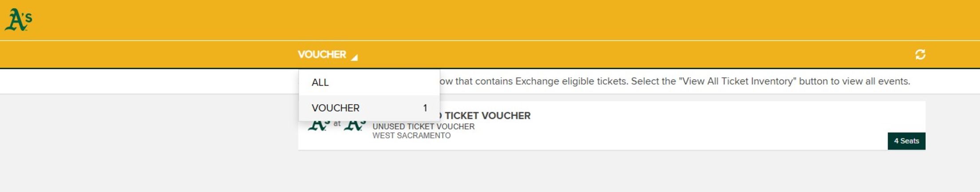This screenshot has height=192, width=980.
Task: Click the away team A's logo
Action: tap(319, 126)
